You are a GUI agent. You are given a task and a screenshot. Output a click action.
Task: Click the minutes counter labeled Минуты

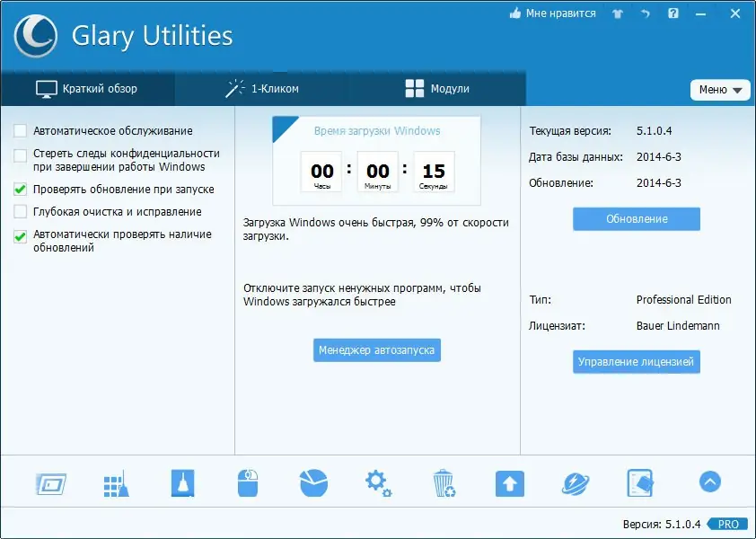[377, 172]
